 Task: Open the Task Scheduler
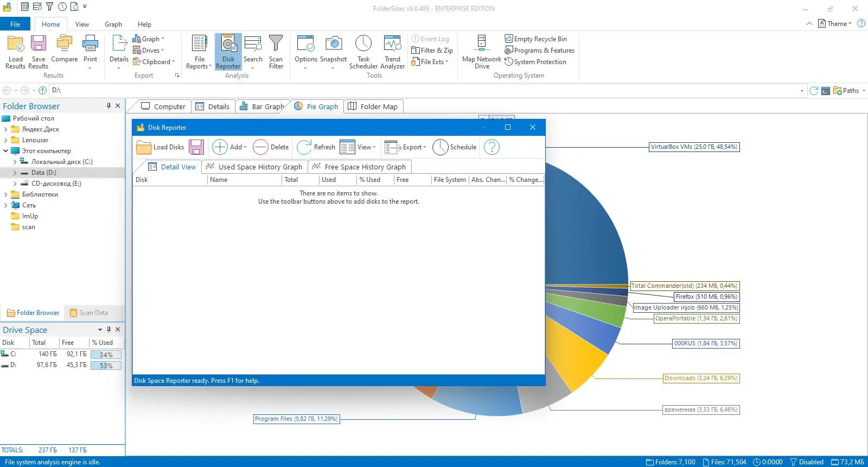point(363,52)
